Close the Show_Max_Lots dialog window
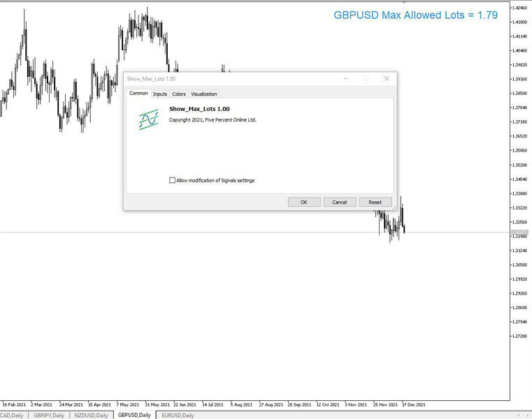The image size is (532, 419). [x=386, y=79]
